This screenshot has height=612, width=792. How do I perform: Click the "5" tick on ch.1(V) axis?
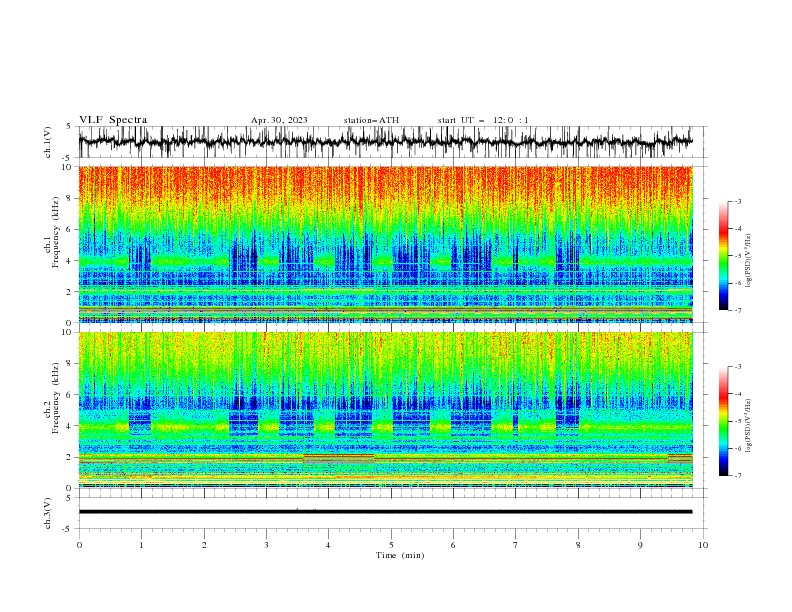70,127
